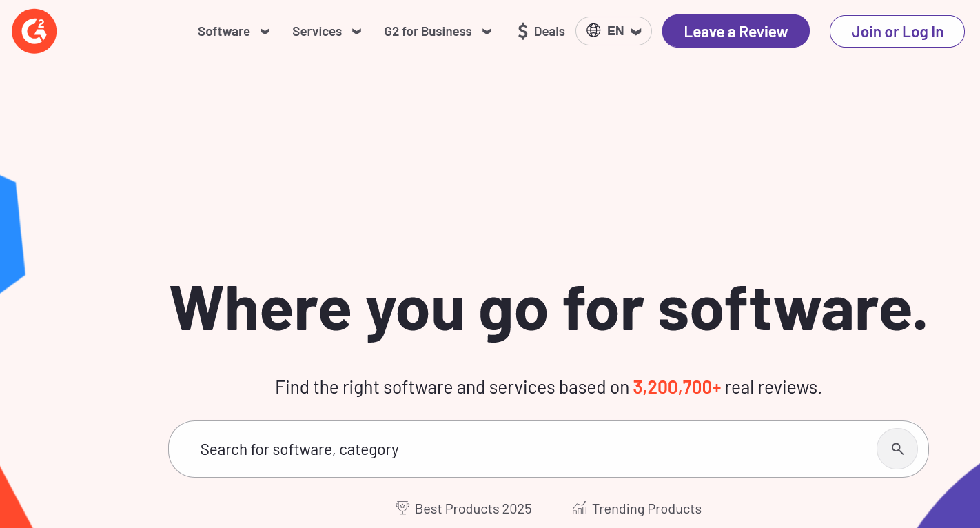Go to the Deals page
The width and height of the screenshot is (980, 528).
pos(549,32)
